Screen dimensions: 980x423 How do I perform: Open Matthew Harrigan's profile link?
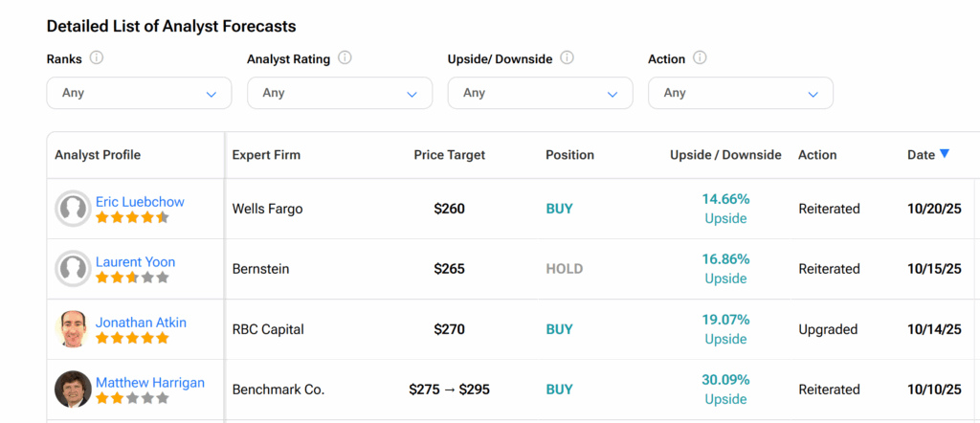coord(149,383)
